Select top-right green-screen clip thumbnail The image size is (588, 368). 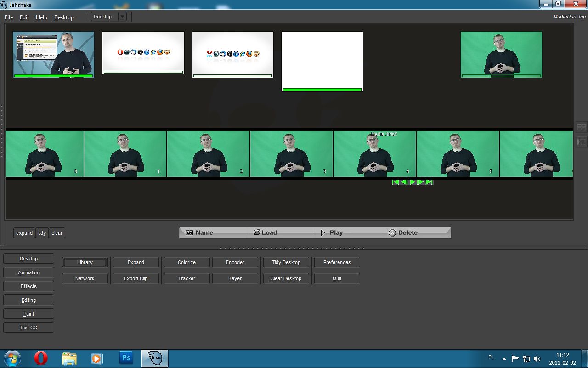coord(501,54)
